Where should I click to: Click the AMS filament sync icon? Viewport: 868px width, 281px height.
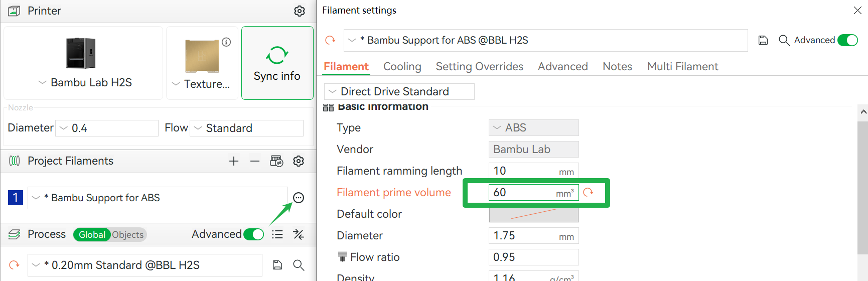point(276,161)
